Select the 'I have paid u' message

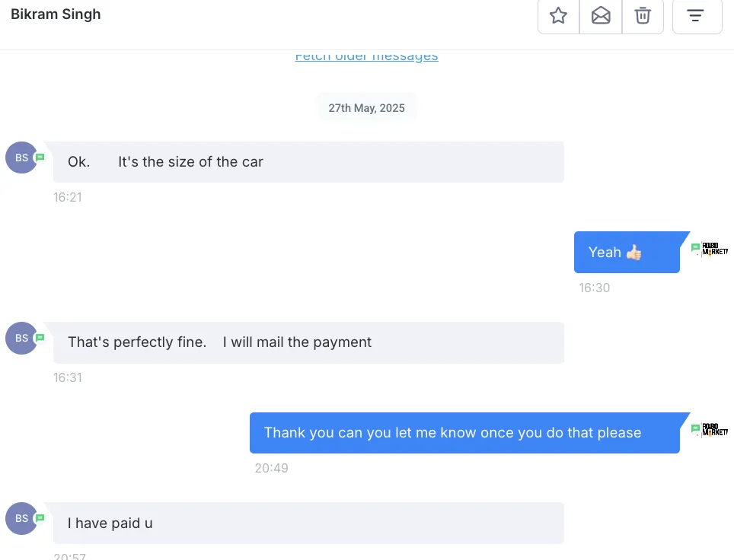[x=308, y=523]
